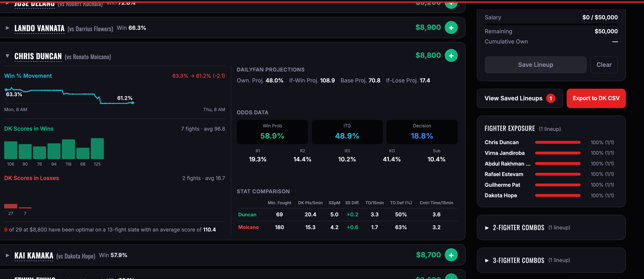Image resolution: width=644 pixels, height=279 pixels.
Task: Click the saved lineups count badge
Action: tap(550, 98)
